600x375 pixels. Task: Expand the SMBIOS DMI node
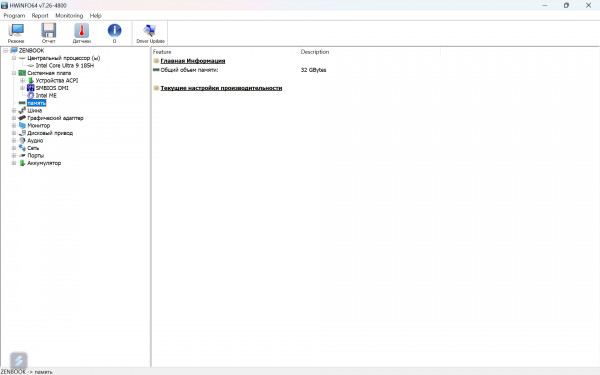(x=23, y=88)
